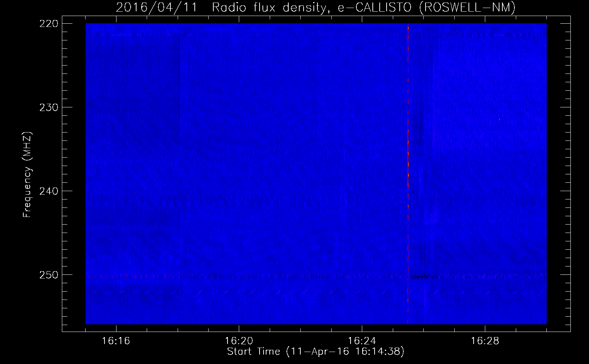This screenshot has height=364, width=589.
Task: Click the red vertical burst line in the spectrogram
Action: (x=408, y=174)
